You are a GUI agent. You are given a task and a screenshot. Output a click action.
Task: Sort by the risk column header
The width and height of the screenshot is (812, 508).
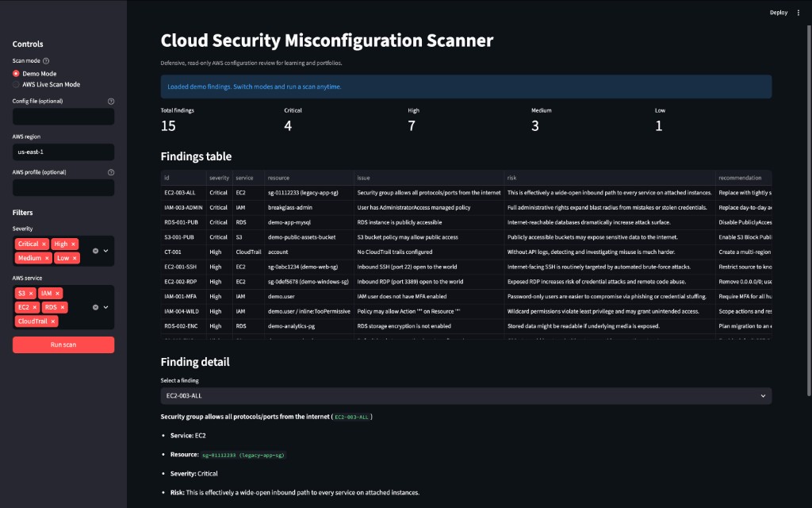610,178
